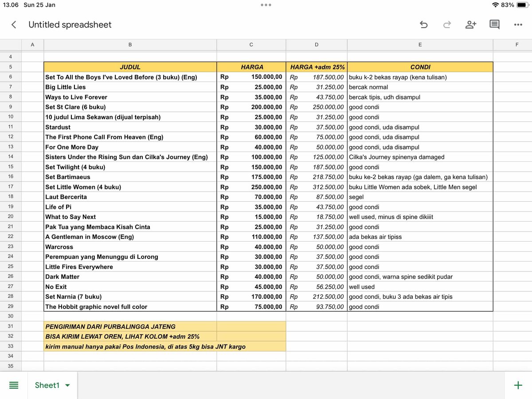
Task: Select PENGIRIMAN DARI PURBALINGGA JATENG note
Action: tap(130, 327)
